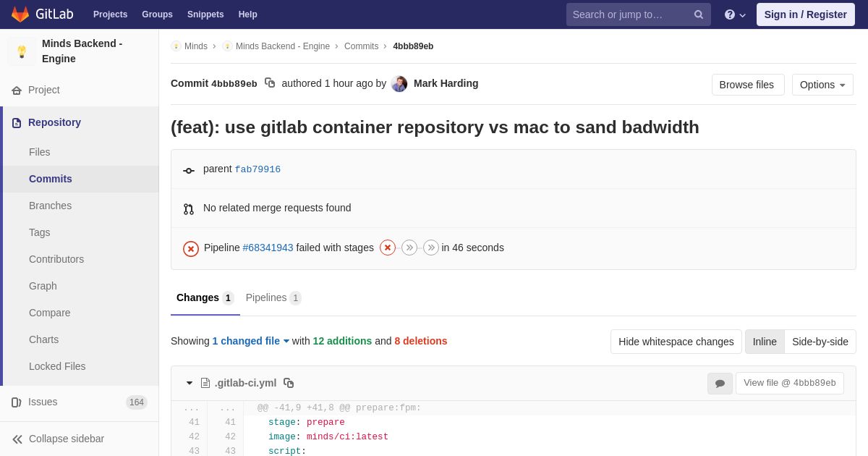The width and height of the screenshot is (868, 456).
Task: Open the Pipelines tab
Action: coord(273,298)
